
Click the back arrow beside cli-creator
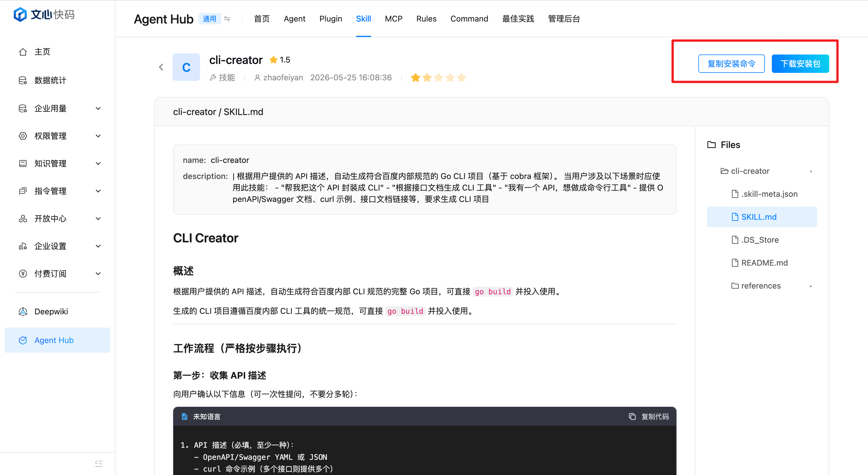(161, 67)
